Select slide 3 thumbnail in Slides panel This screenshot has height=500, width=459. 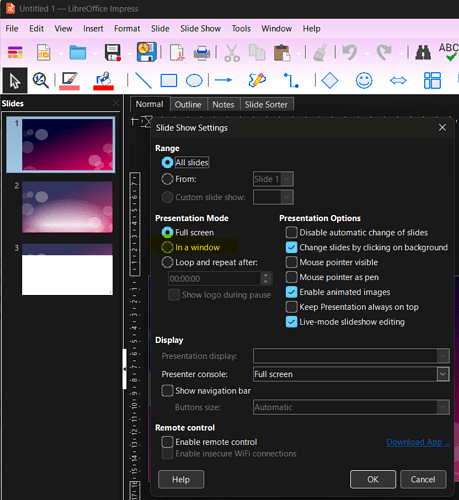pos(67,269)
